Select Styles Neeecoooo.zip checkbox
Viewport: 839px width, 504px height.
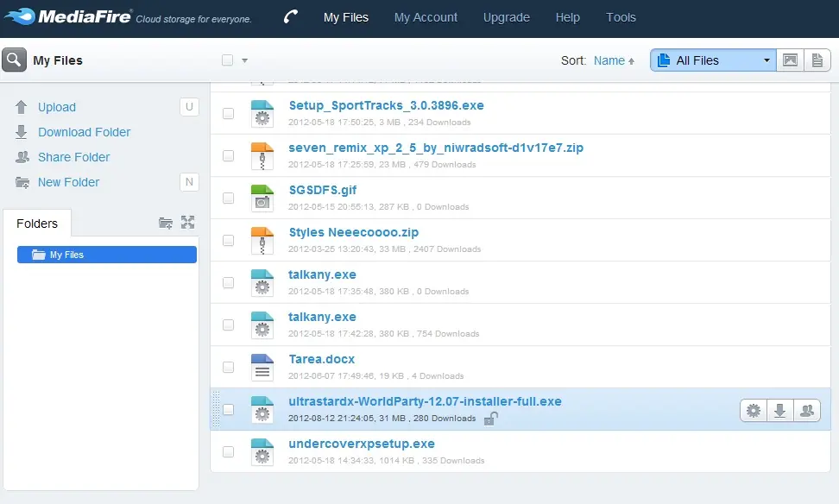click(229, 240)
